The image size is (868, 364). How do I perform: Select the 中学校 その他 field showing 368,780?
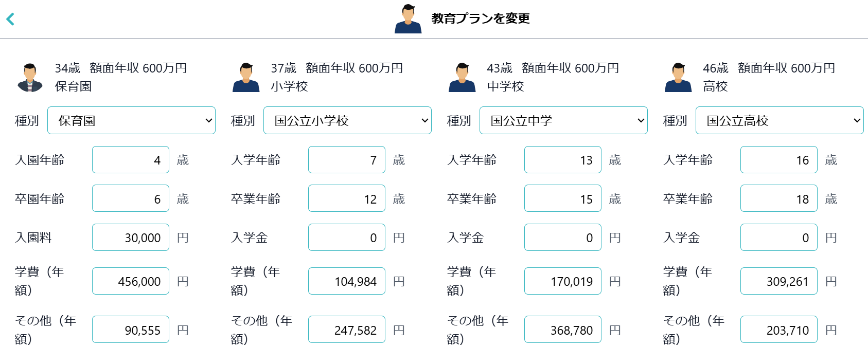[x=562, y=329]
